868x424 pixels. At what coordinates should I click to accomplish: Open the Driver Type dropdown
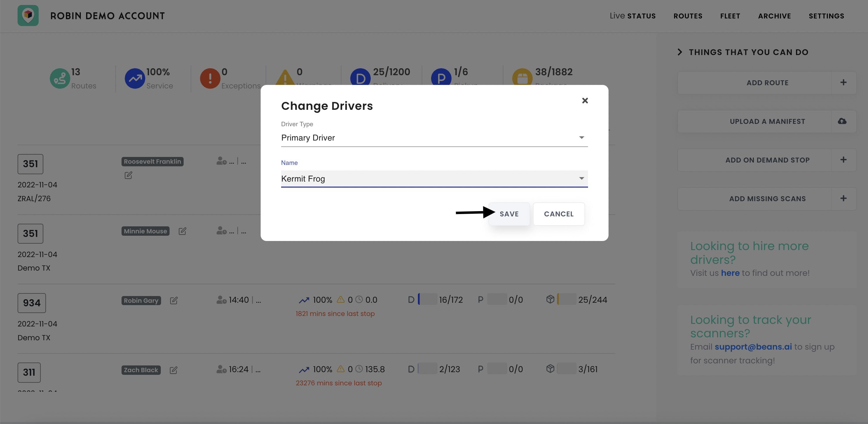pos(434,138)
